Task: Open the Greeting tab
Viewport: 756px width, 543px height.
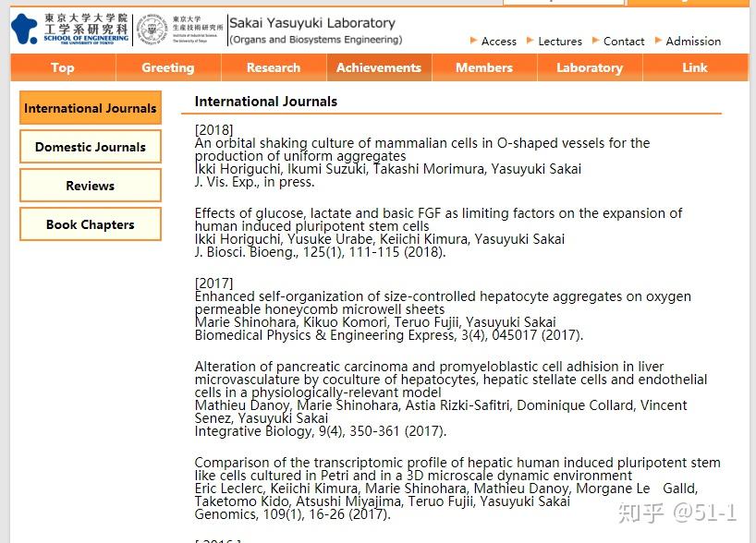Action: click(x=168, y=67)
